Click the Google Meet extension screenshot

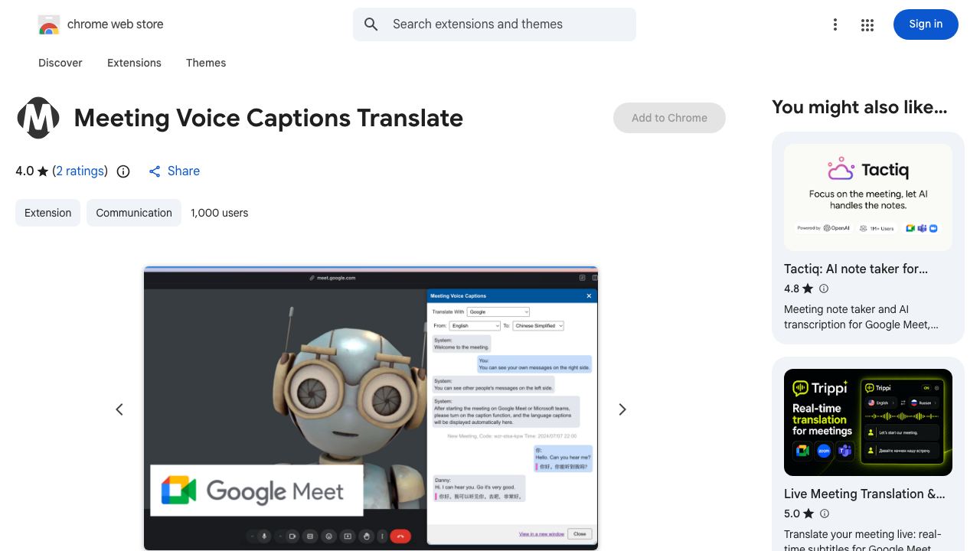[x=371, y=408]
